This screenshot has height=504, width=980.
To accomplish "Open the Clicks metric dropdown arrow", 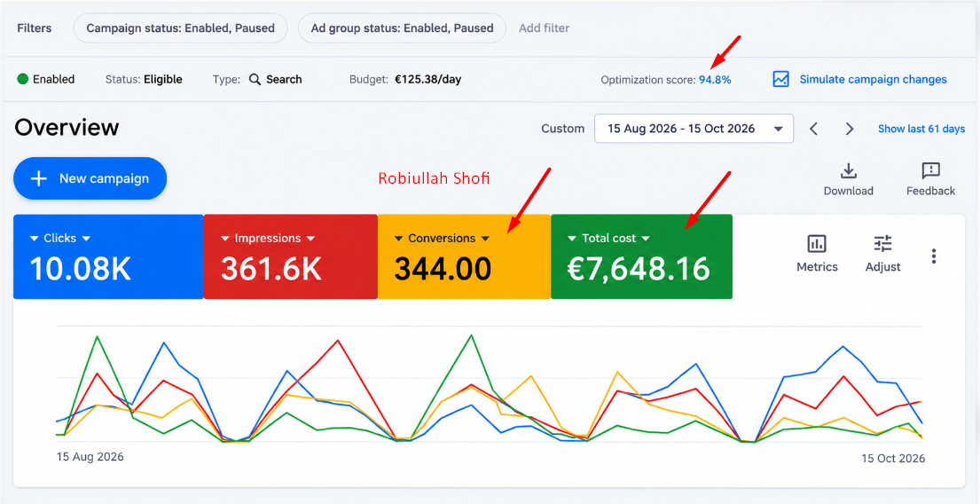I will (86, 238).
